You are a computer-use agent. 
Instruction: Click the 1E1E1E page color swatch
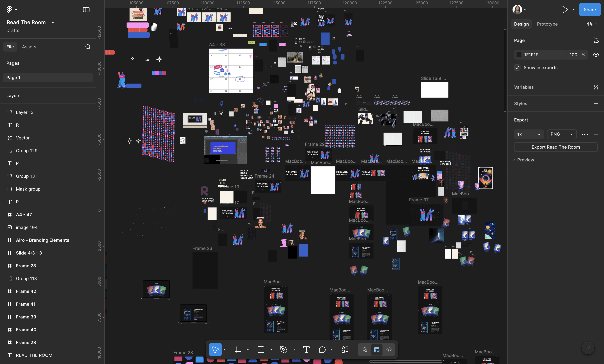(519, 55)
